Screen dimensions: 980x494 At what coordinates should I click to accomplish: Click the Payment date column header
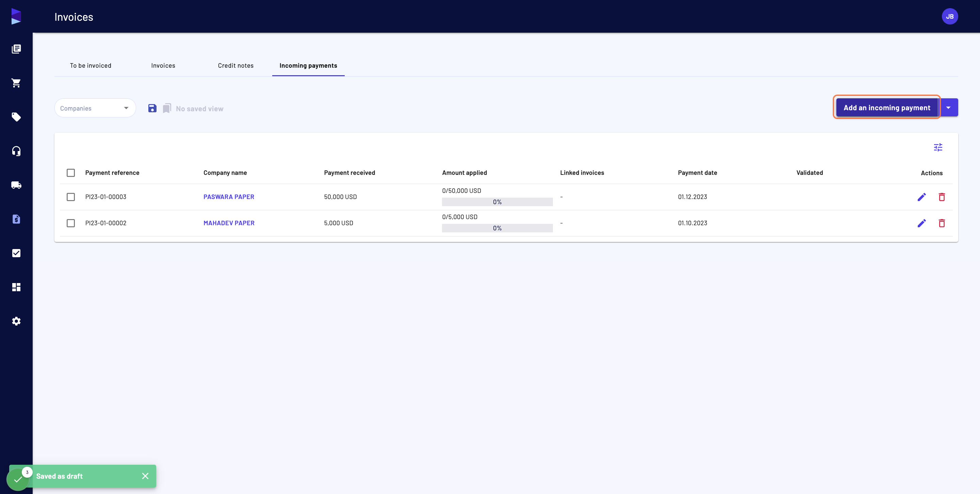[x=697, y=172]
